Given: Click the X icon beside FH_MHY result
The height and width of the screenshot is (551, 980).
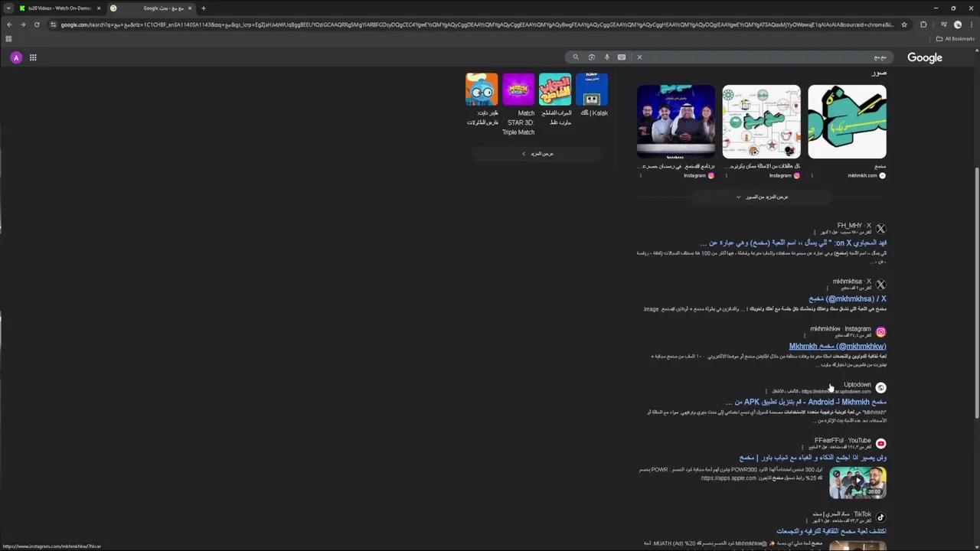Looking at the screenshot, I should [x=880, y=229].
